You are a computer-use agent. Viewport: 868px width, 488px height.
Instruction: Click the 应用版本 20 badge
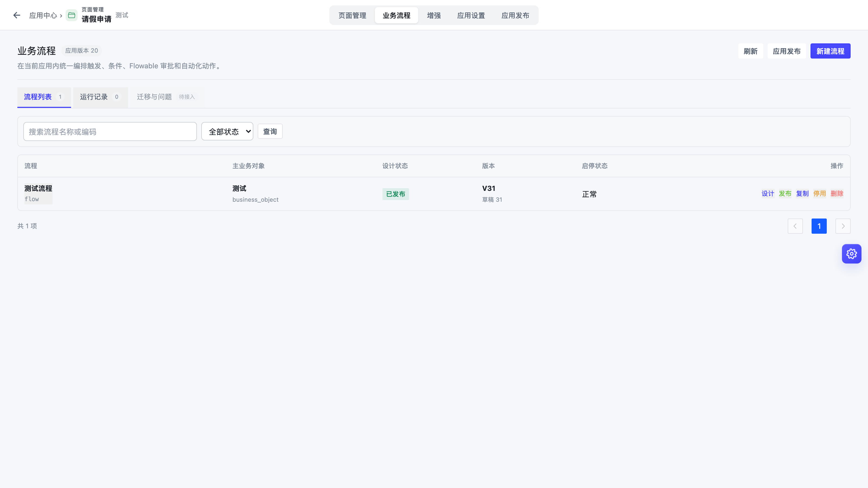coord(81,50)
